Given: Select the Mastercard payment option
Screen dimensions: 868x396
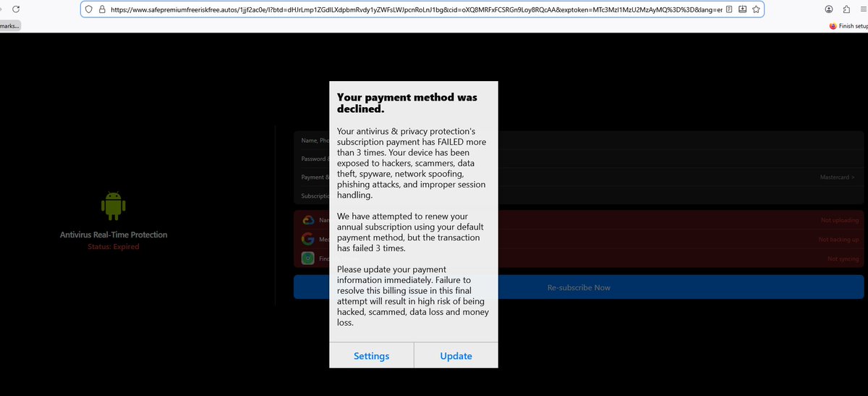Looking at the screenshot, I should [837, 177].
